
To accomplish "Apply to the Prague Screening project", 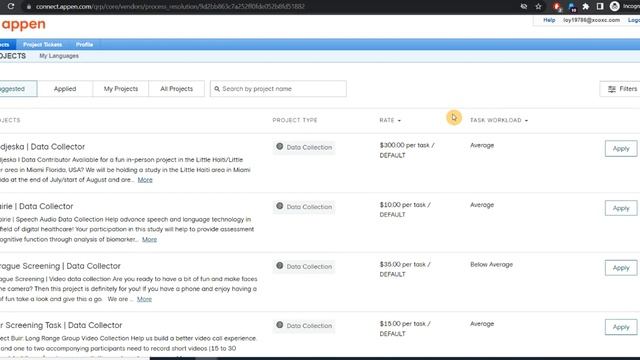I will (621, 268).
